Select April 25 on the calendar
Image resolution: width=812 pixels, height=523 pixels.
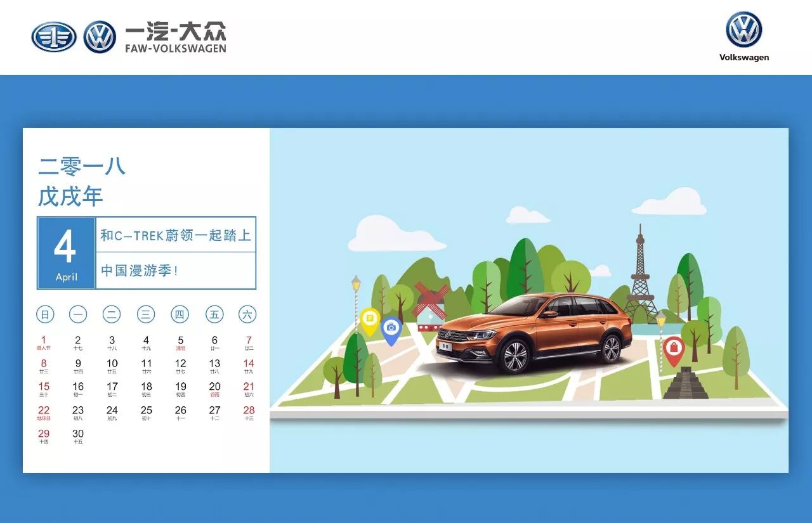point(147,413)
